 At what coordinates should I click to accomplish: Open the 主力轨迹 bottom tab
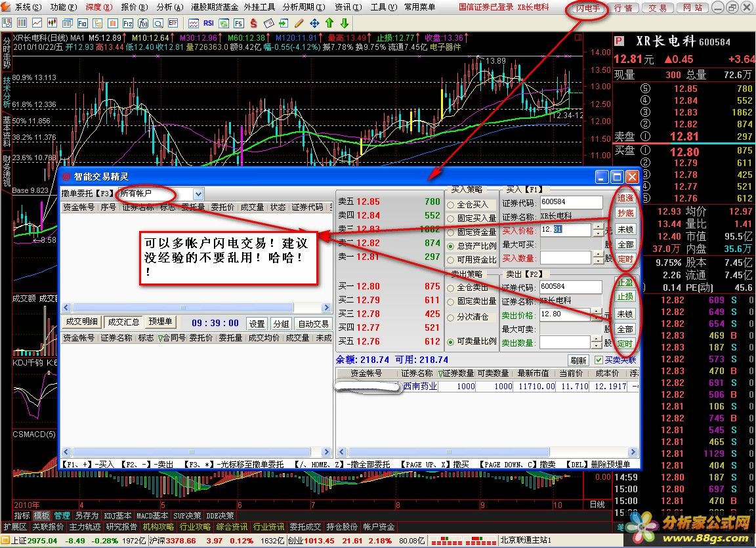click(85, 527)
